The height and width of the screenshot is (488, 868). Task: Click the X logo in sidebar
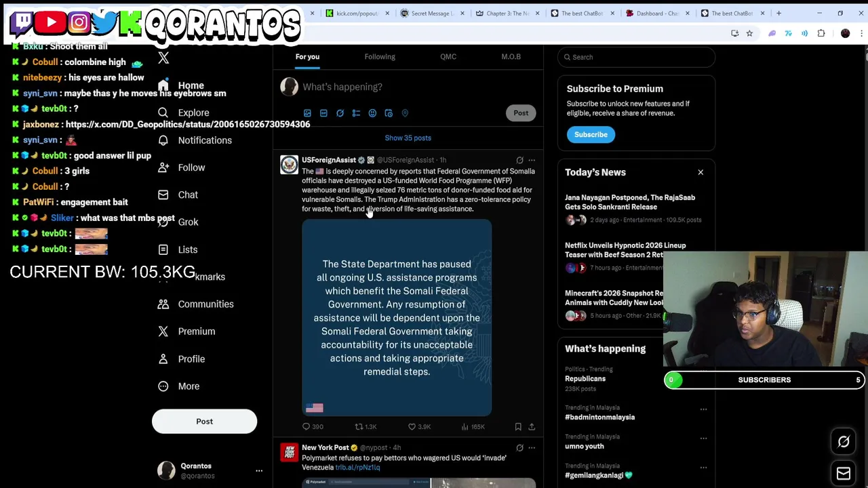coord(163,58)
